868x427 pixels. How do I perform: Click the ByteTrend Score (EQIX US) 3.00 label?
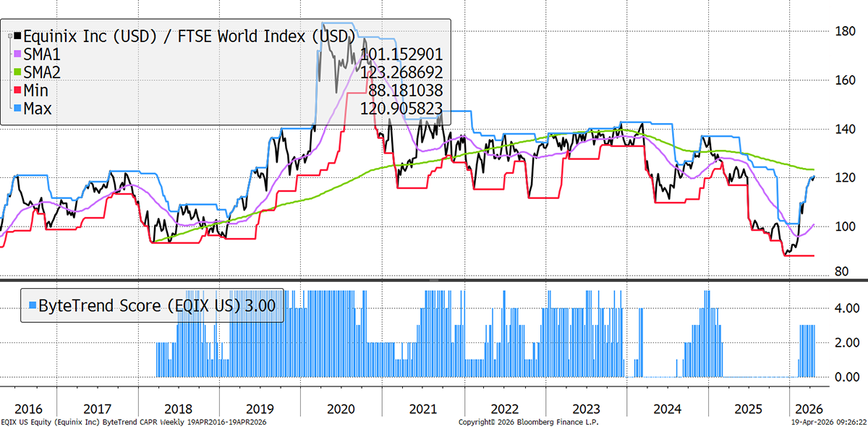pos(158,305)
